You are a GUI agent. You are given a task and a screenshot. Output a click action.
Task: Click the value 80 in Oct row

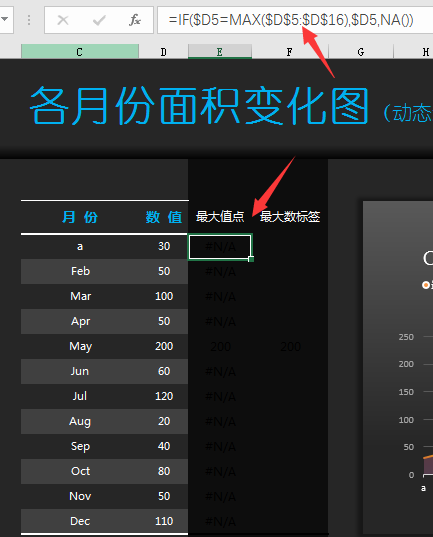pos(164,471)
